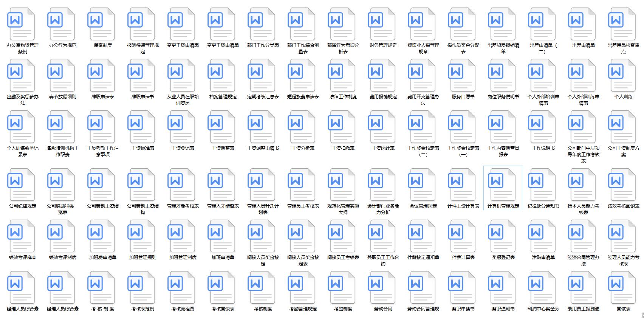Click the file name 办公行为规范
The image size is (644, 318).
coord(63,45)
